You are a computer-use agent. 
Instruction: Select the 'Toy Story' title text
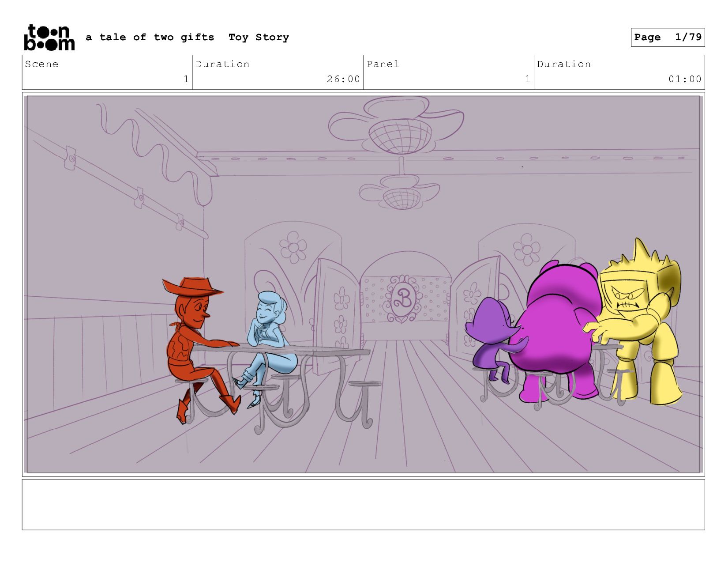point(259,38)
